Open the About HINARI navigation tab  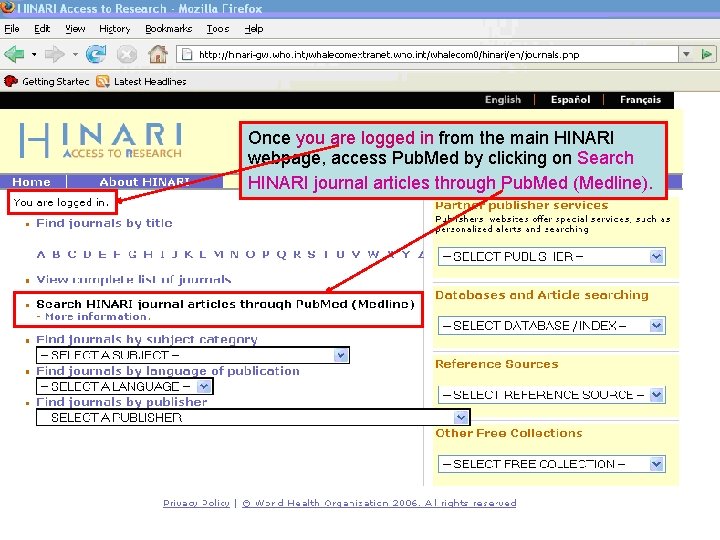click(144, 182)
